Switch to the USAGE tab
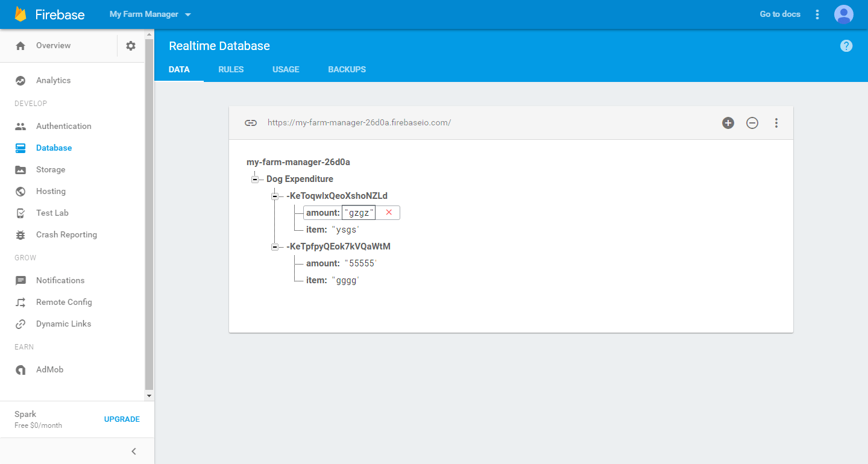 point(286,70)
